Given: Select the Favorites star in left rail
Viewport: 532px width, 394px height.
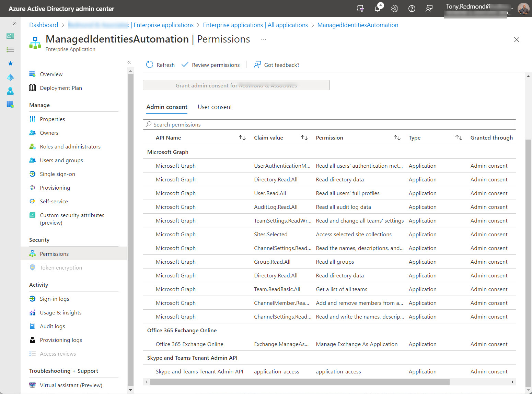Looking at the screenshot, I should [x=10, y=63].
